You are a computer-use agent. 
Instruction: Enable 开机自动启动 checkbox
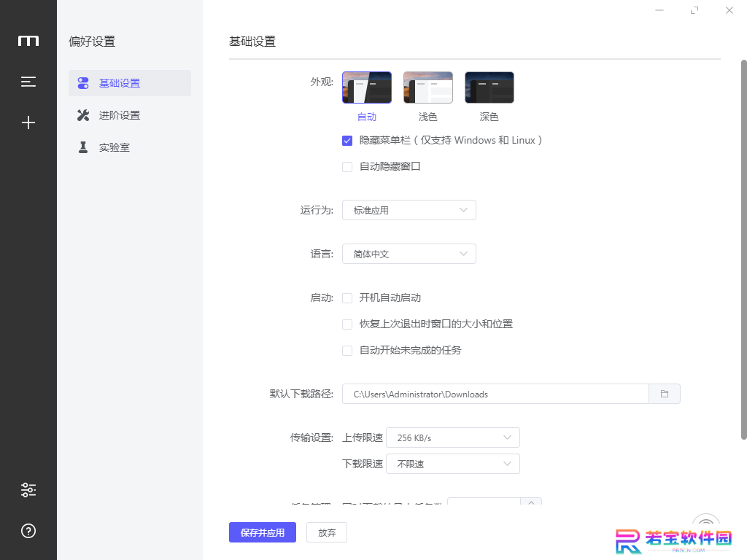tap(347, 298)
